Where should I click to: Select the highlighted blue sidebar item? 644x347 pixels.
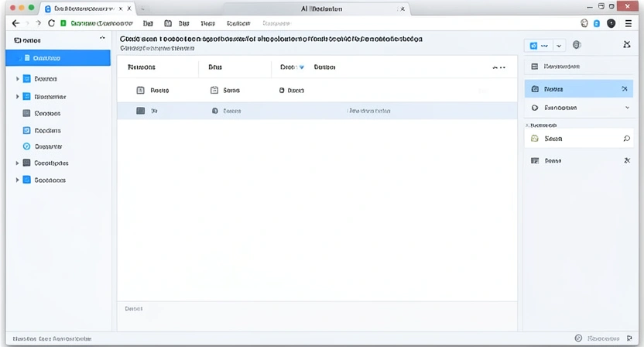tap(58, 58)
